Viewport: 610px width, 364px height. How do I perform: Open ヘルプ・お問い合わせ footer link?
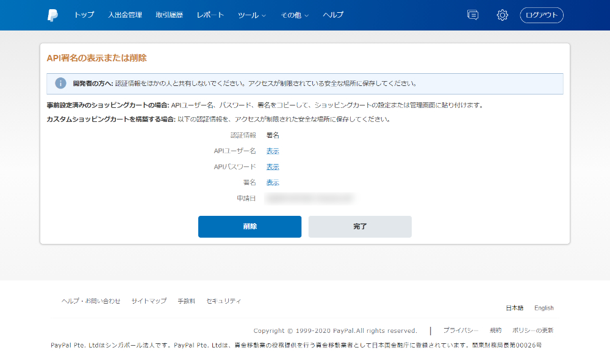coord(91,301)
